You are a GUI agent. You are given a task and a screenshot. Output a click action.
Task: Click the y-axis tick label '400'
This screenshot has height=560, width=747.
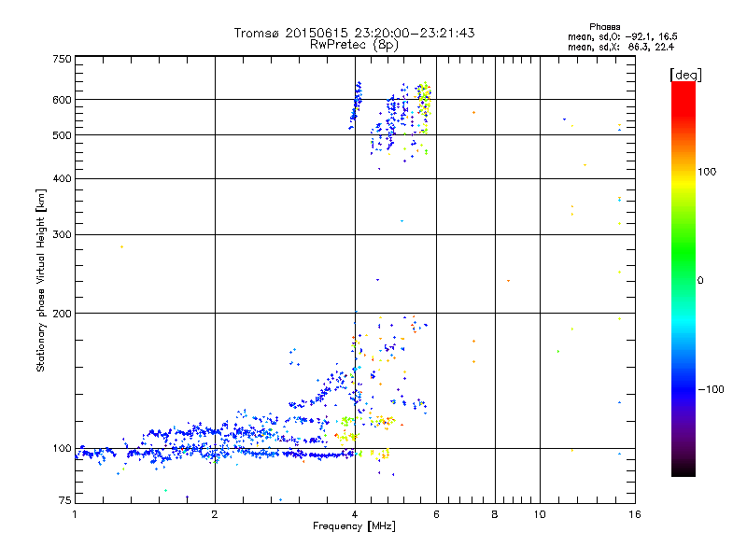pos(63,178)
